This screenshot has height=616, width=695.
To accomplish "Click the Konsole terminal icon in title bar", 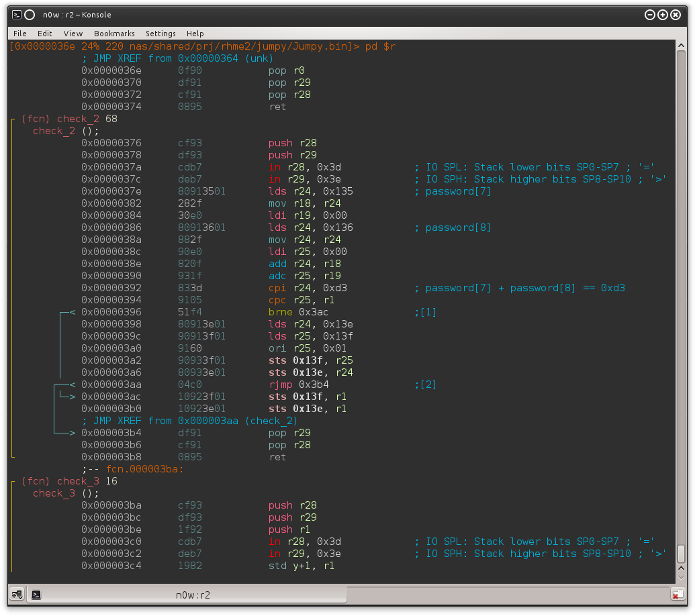I will tap(17, 15).
